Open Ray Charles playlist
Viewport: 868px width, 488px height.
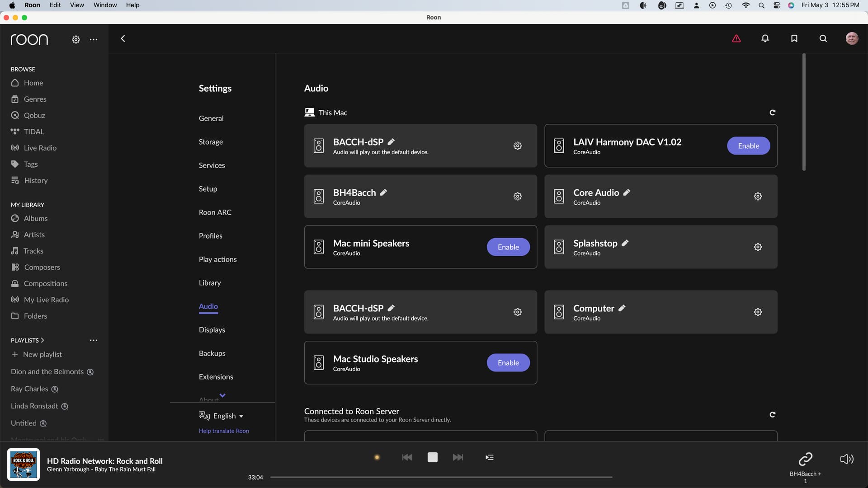34,389
